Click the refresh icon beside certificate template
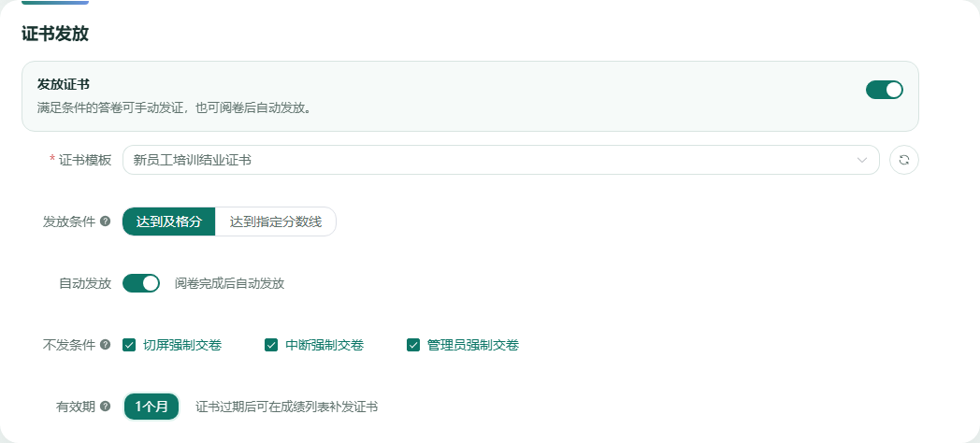Image resolution: width=980 pixels, height=443 pixels. (x=903, y=160)
